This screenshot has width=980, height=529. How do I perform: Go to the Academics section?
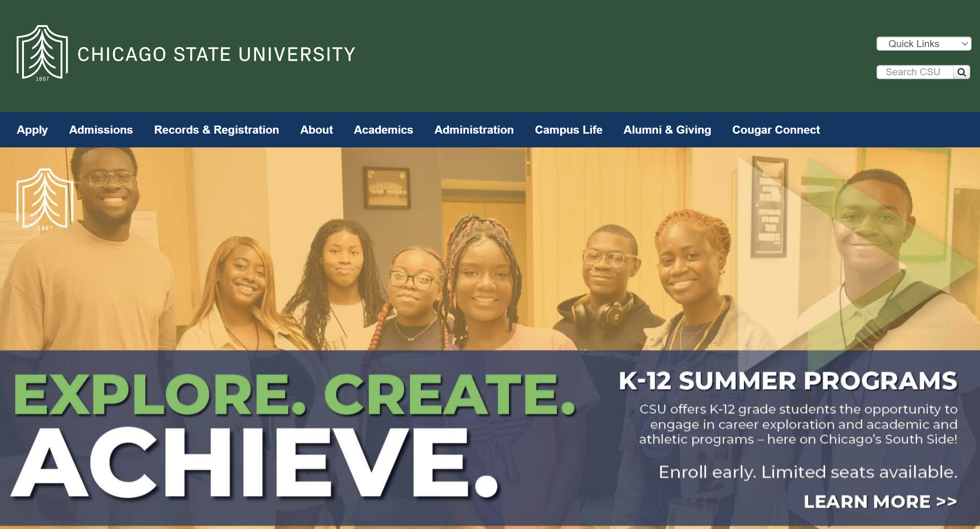[383, 130]
